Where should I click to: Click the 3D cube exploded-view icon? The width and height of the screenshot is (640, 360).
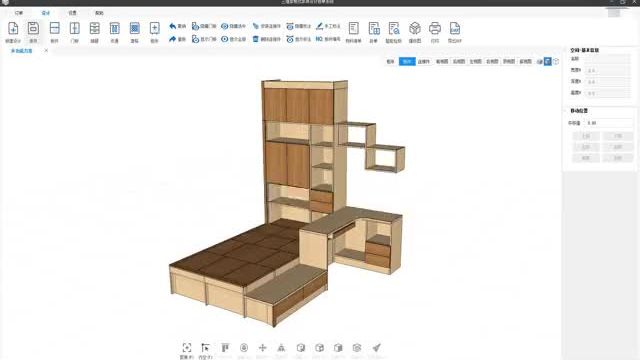[415, 28]
